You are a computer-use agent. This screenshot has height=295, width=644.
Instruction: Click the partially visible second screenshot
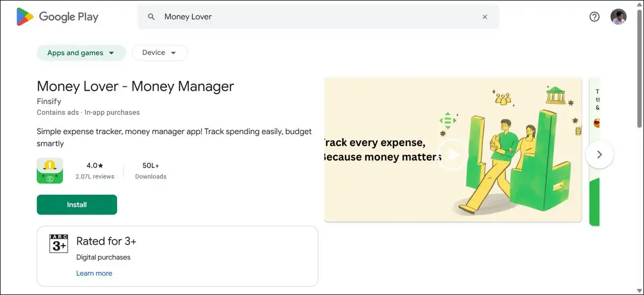pyautogui.click(x=594, y=151)
